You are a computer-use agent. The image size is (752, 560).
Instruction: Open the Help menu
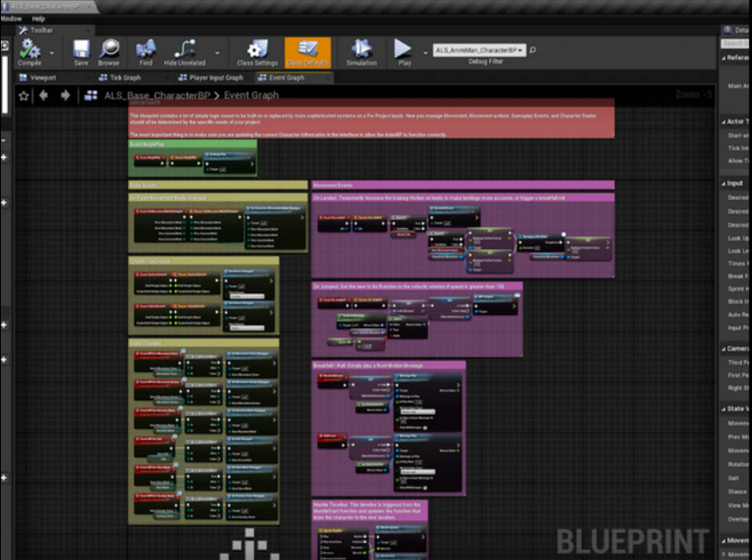tap(39, 19)
